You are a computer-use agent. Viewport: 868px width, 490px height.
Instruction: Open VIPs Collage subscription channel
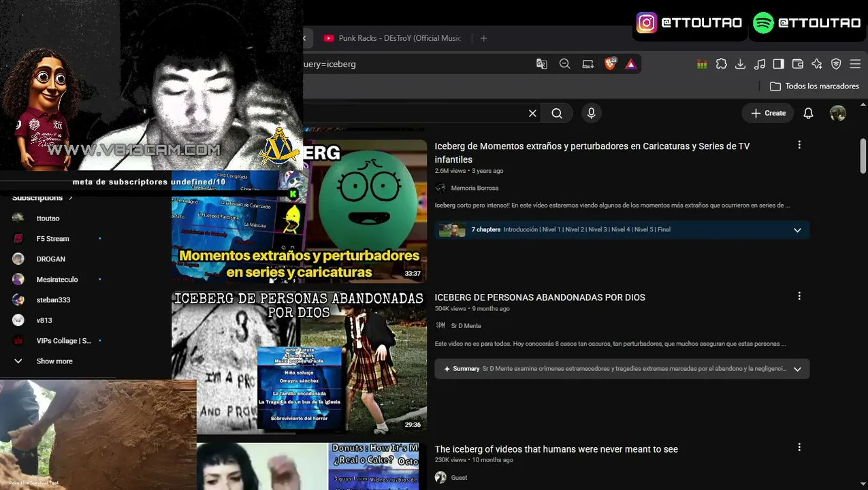(x=63, y=341)
